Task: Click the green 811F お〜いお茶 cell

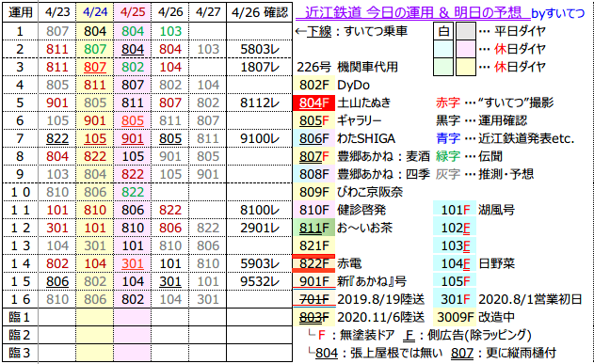Action: [313, 228]
